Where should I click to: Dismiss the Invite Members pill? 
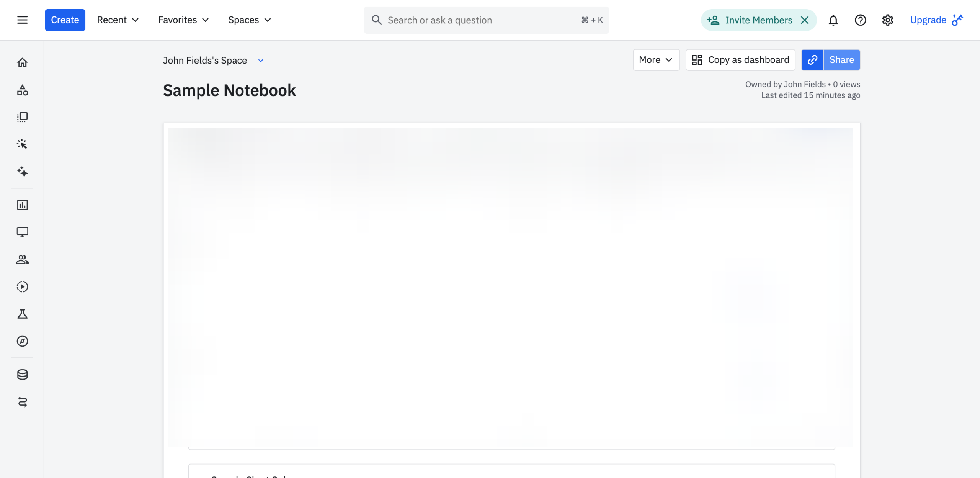click(805, 20)
